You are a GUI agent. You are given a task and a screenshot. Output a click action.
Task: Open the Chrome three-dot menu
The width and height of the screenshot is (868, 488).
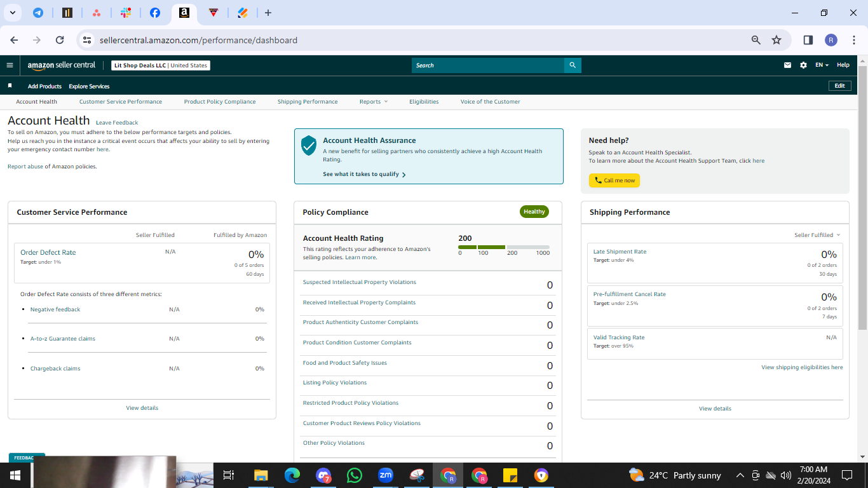[854, 40]
